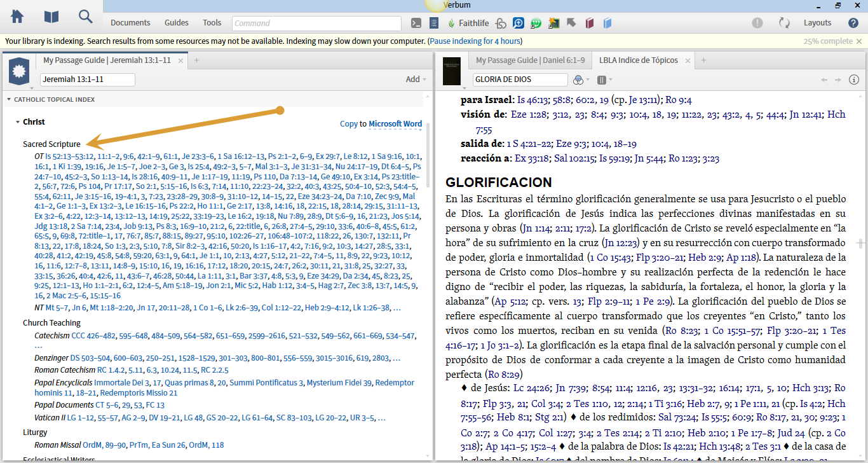
Task: Click the command prompt icon beside Command box
Action: (x=416, y=23)
